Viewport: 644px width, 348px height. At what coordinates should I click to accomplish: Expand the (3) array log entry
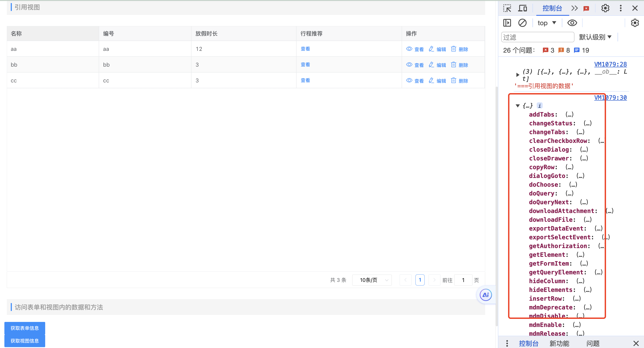518,75
